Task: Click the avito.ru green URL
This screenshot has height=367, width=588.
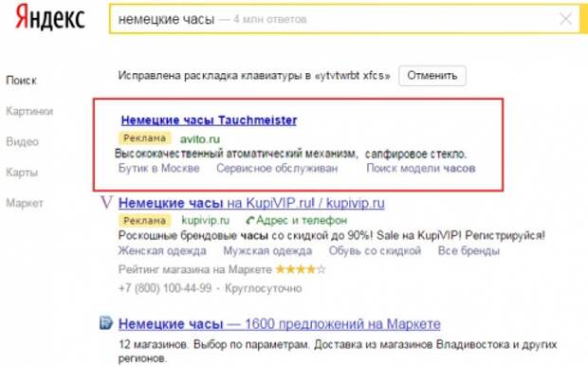Action: click(200, 139)
